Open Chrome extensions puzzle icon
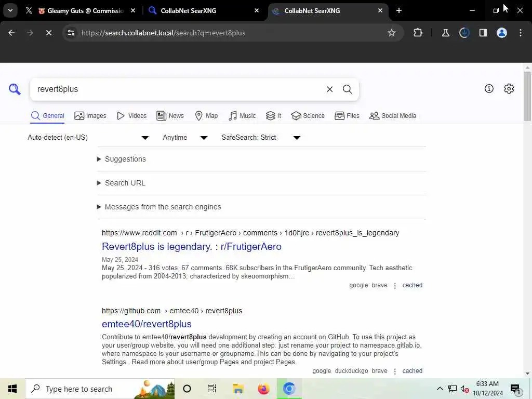532x399 pixels. (x=418, y=33)
